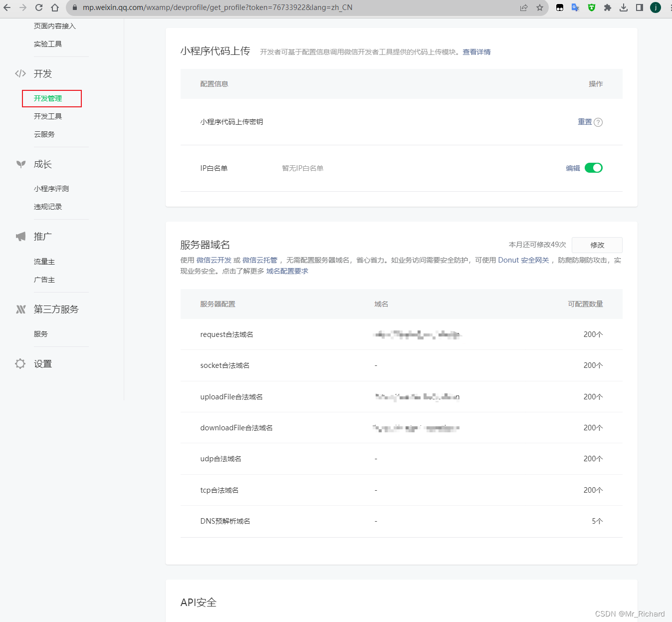Click the 开发 code-brackets sidebar icon

click(20, 73)
